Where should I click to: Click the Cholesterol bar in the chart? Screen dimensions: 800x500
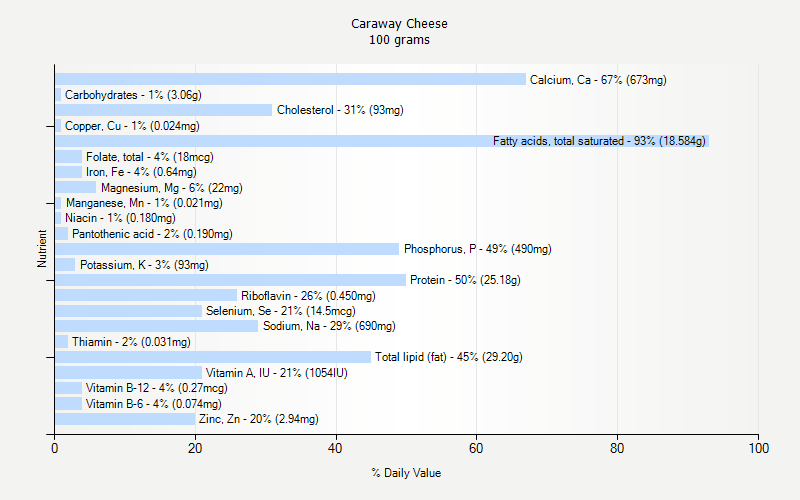[x=163, y=110]
